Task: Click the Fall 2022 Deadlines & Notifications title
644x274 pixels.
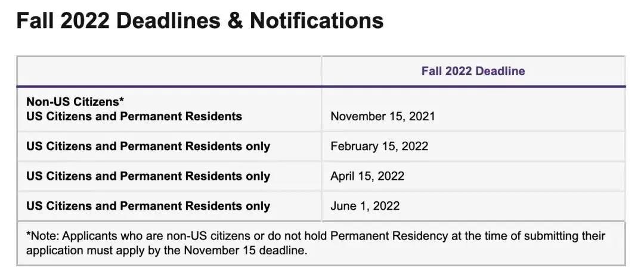Action: pyautogui.click(x=200, y=21)
